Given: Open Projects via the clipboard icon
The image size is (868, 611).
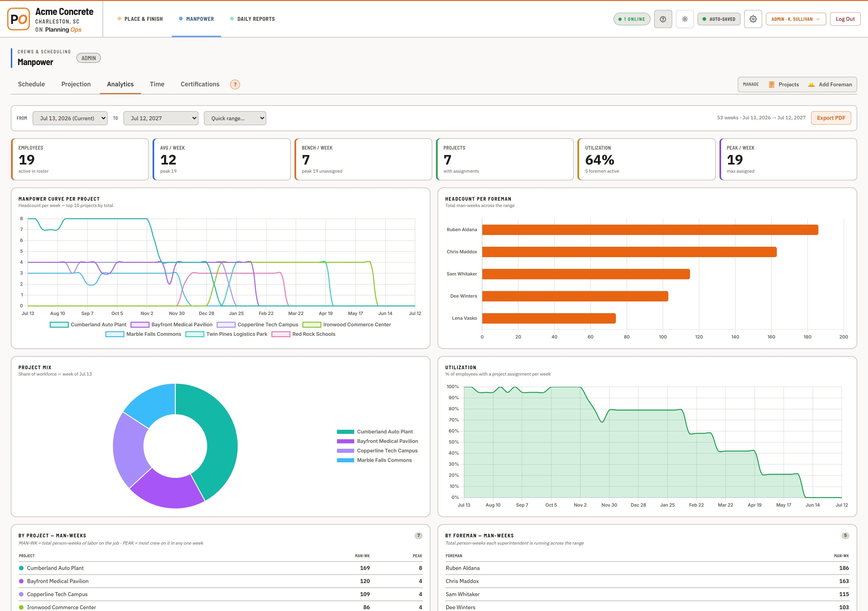Looking at the screenshot, I should point(771,85).
